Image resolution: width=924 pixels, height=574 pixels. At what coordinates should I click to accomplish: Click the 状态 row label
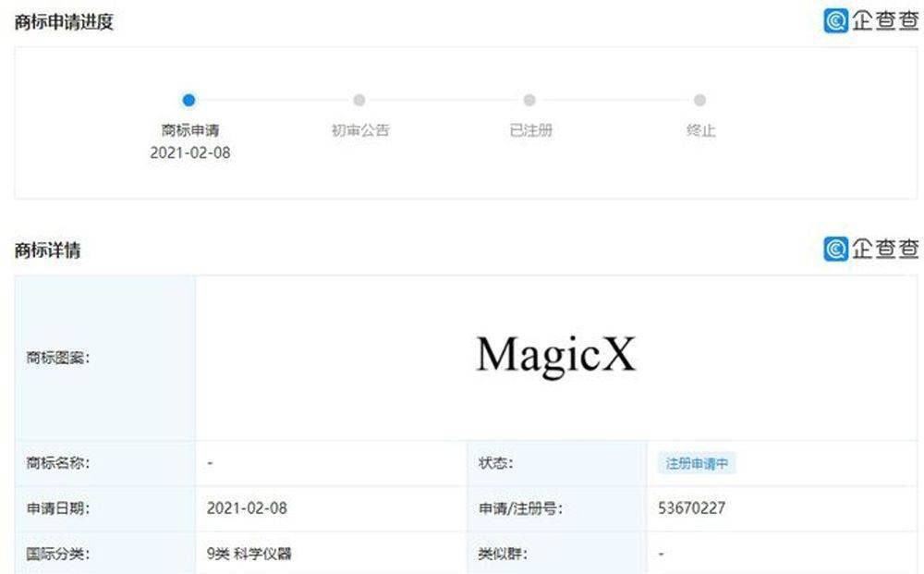pyautogui.click(x=495, y=462)
